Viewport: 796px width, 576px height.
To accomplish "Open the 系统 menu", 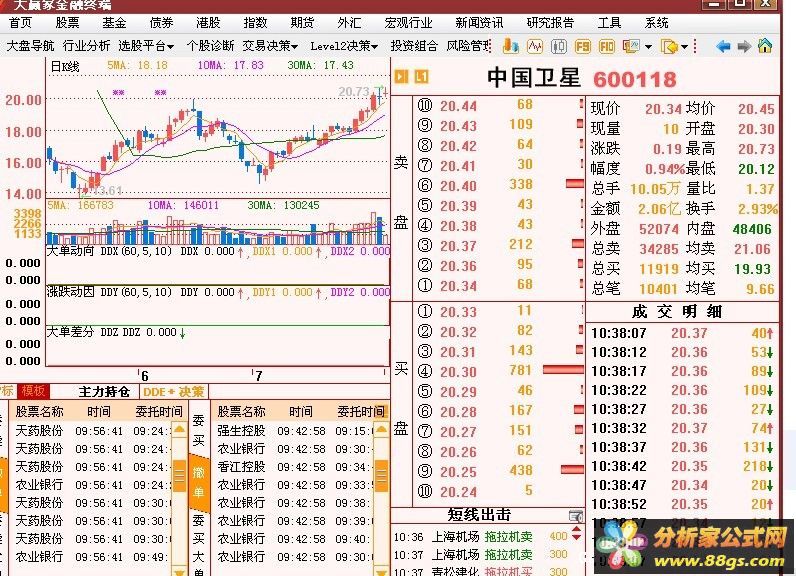I will point(656,23).
